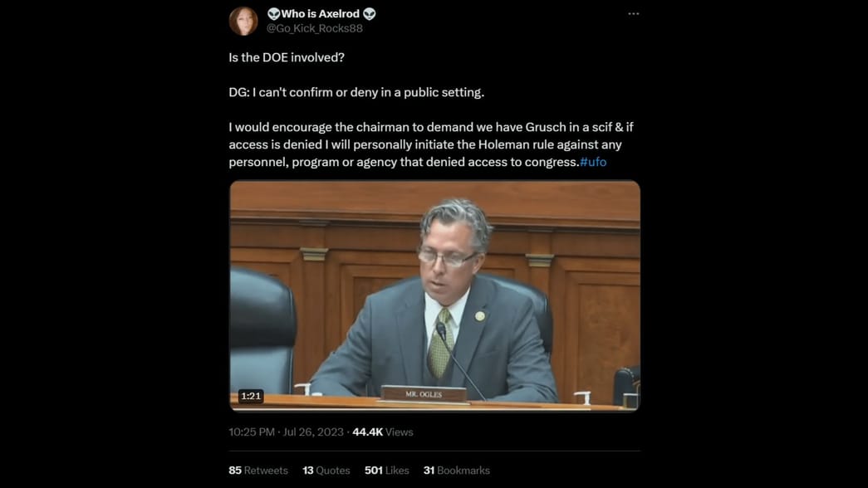
Task: Show the 501 Likes list
Action: [386, 471]
